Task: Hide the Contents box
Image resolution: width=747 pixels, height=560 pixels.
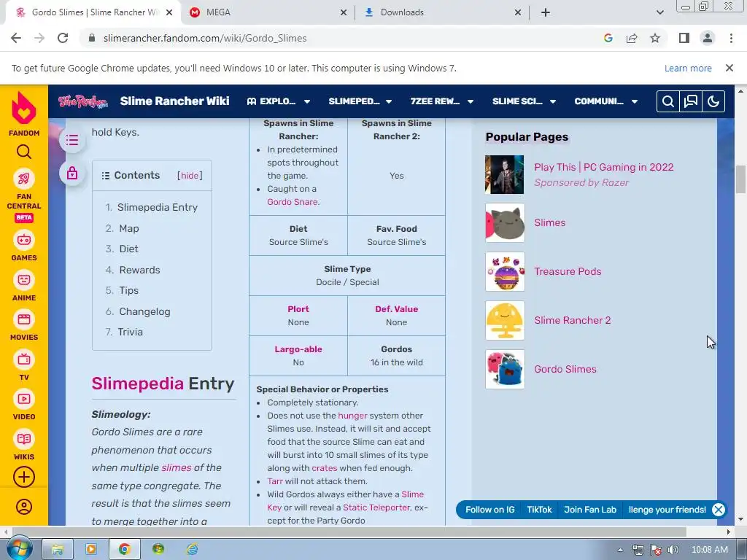Action: (190, 176)
